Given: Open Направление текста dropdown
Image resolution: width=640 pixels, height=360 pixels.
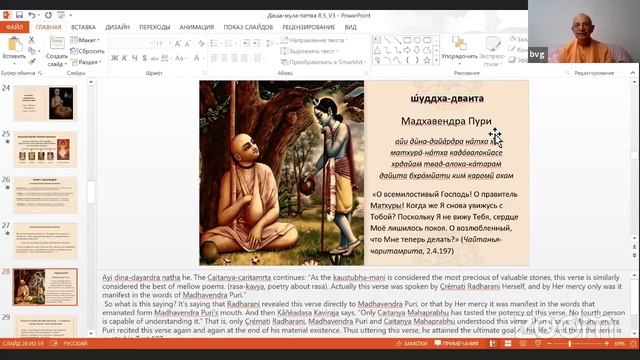Looking at the screenshot, I should [x=313, y=40].
